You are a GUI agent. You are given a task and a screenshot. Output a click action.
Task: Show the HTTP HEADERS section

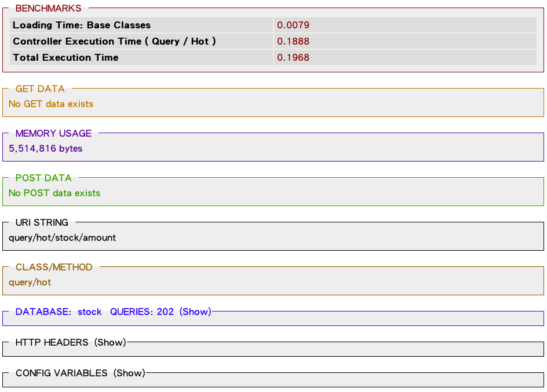coord(110,342)
